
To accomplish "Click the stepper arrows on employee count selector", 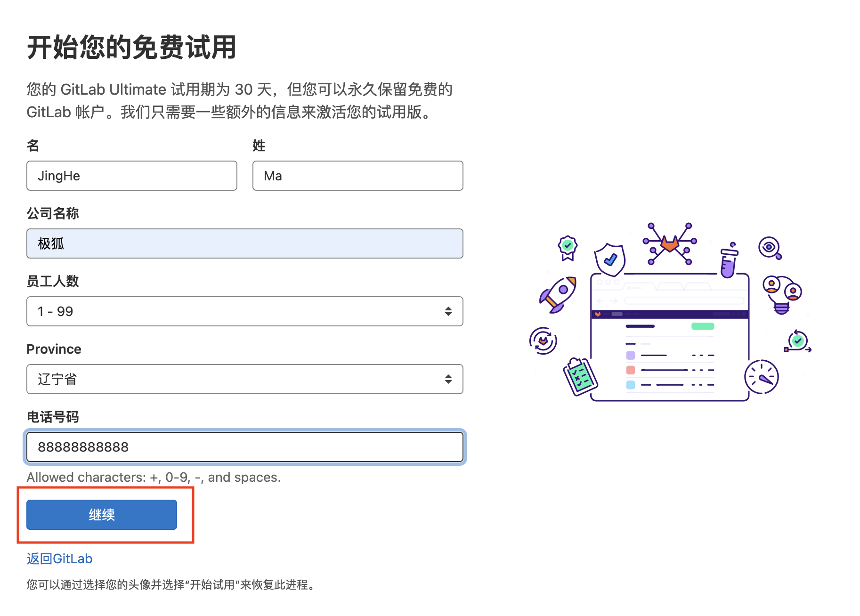I will tap(448, 311).
